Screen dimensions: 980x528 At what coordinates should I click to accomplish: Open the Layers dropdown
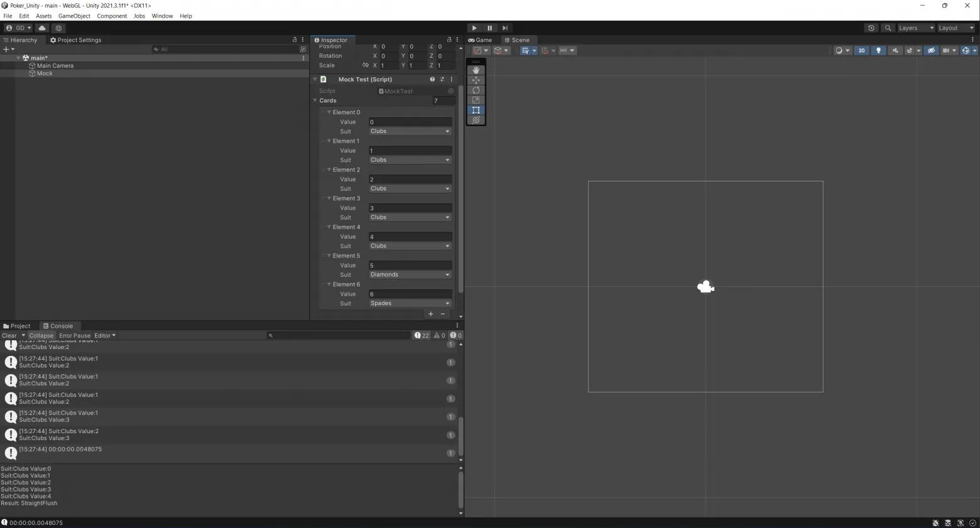[916, 28]
